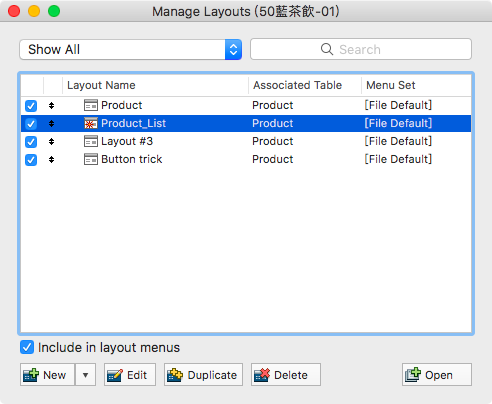The image size is (492, 404).
Task: Select the Product layout name
Action: [x=122, y=105]
